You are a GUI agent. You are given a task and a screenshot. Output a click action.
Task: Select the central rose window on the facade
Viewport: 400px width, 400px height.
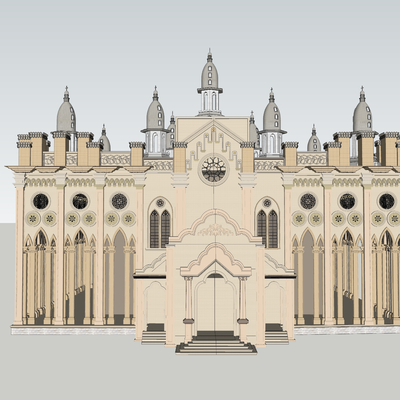click(x=214, y=169)
